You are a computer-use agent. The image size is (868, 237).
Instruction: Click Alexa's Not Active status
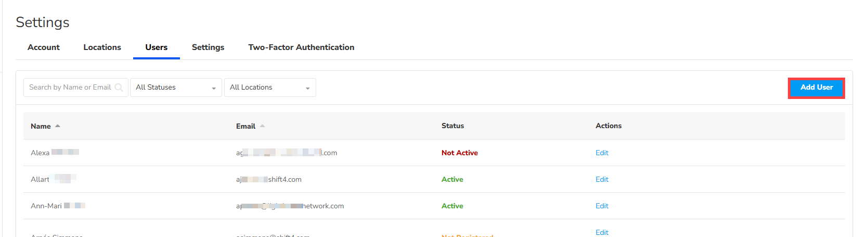pos(459,153)
